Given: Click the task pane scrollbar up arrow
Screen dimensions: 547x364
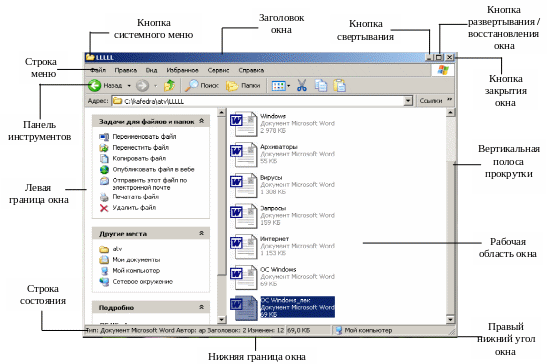Looking at the screenshot, I should pos(222,113).
